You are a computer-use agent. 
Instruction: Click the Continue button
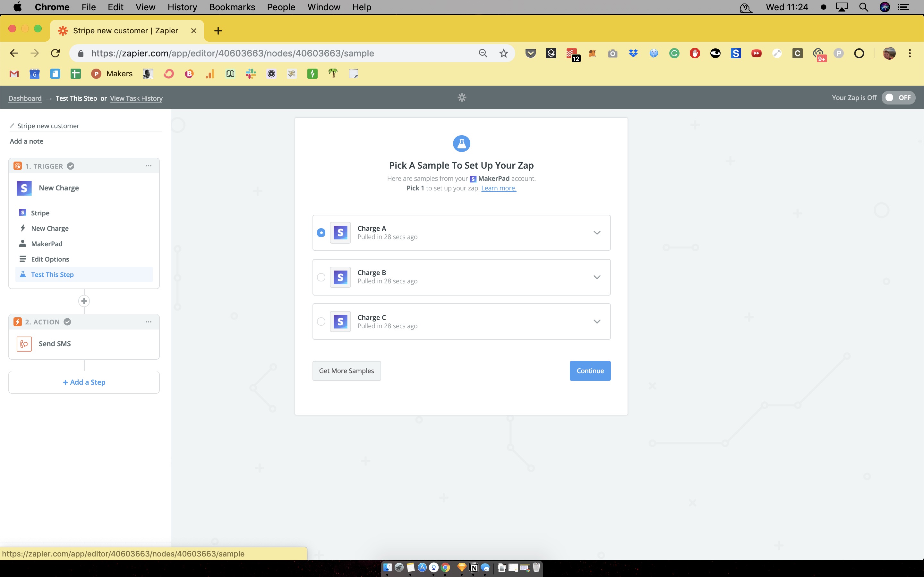point(590,371)
